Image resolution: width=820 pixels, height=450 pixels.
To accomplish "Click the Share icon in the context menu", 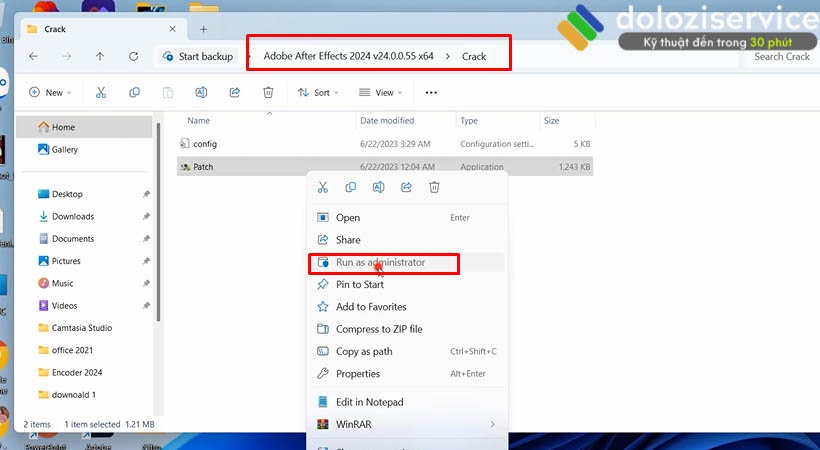I will (x=406, y=187).
